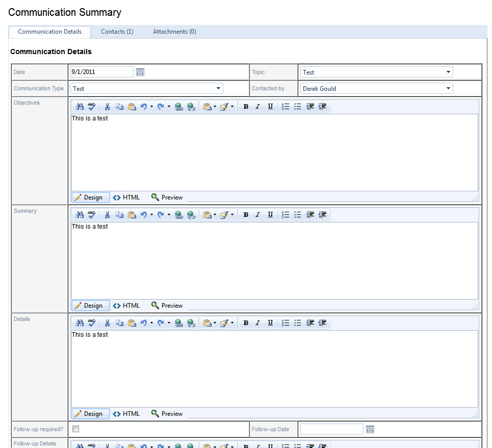
Task: Select Preview mode in Details editor
Action: pyautogui.click(x=167, y=414)
